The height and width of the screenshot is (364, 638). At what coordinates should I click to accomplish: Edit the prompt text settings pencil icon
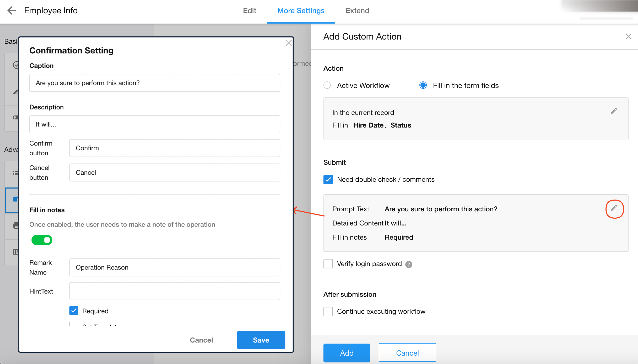tap(614, 208)
